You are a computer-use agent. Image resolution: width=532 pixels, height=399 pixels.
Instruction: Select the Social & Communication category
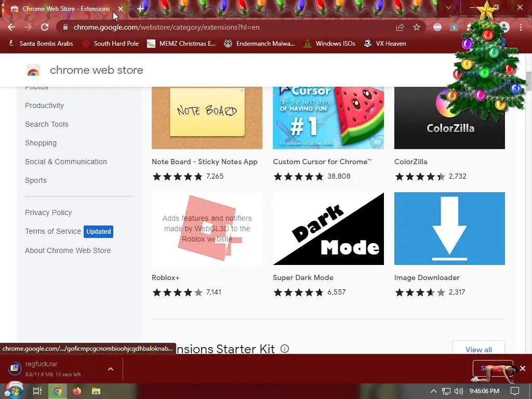pos(66,162)
